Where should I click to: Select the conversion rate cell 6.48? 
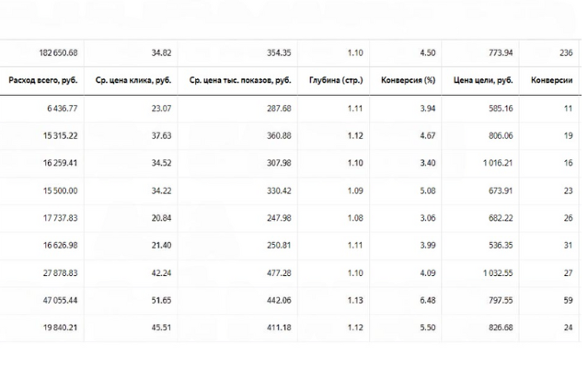pyautogui.click(x=425, y=300)
